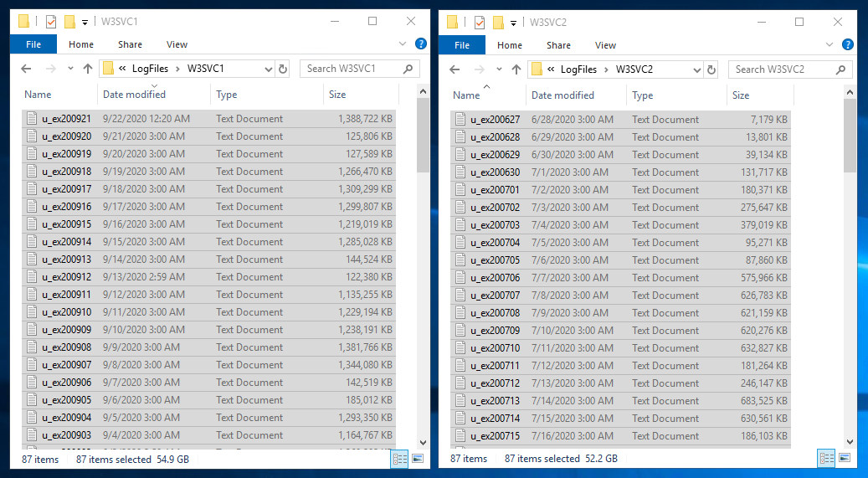
Task: Go forward in W3SVC2 window
Action: (x=479, y=69)
